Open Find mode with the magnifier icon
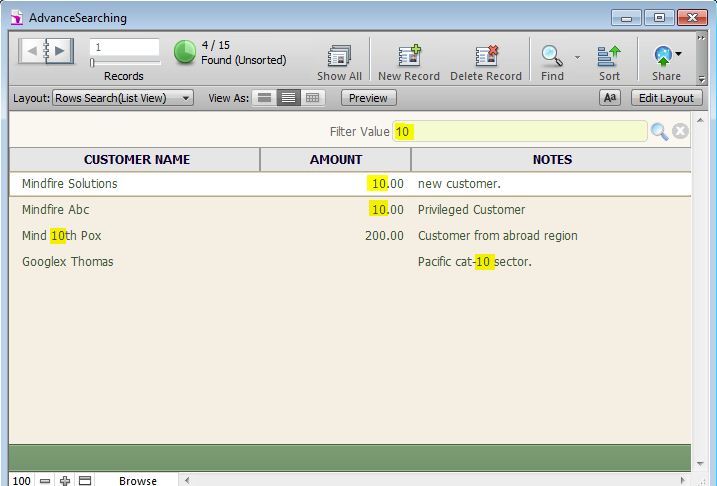Screen dimensions: 717x486 point(551,56)
